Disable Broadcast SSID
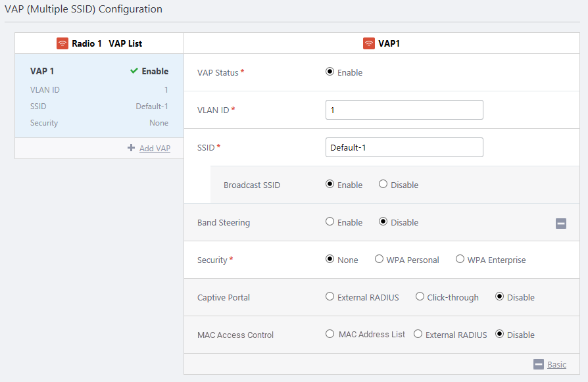 click(383, 184)
